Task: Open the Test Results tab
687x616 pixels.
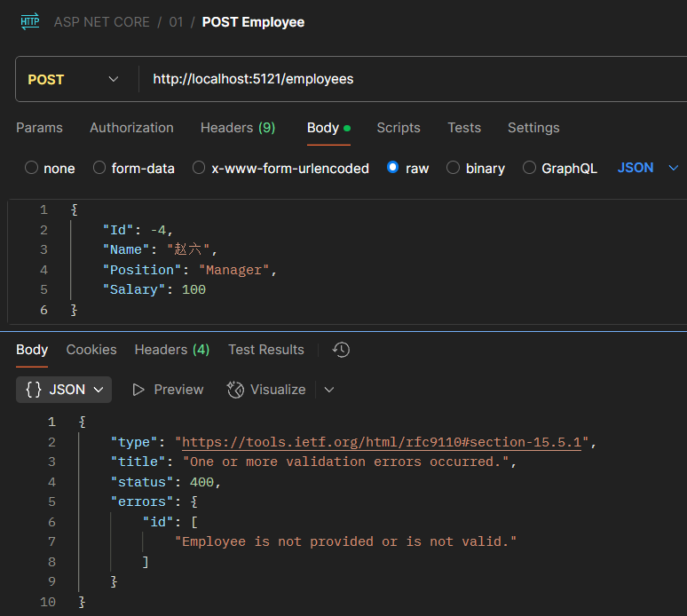Action: click(265, 350)
